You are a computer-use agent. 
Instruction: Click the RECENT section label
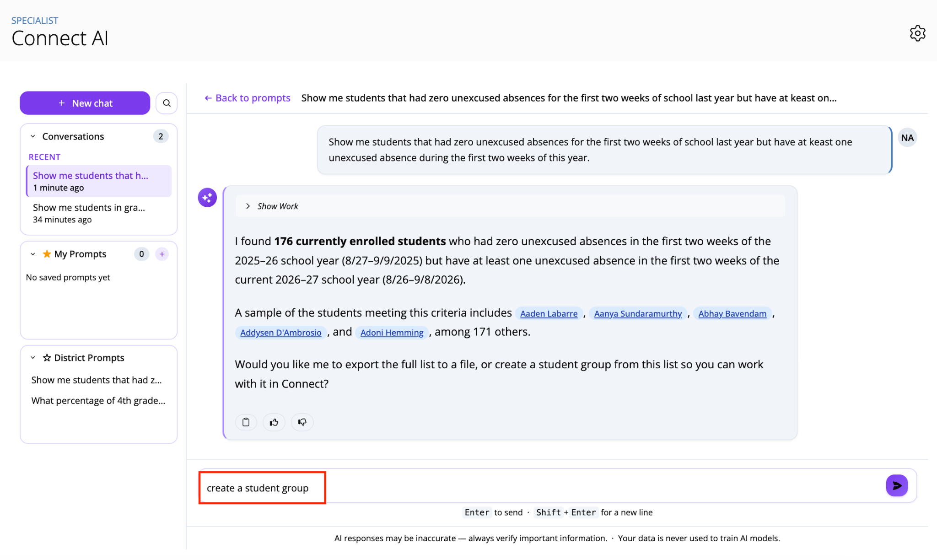[44, 157]
